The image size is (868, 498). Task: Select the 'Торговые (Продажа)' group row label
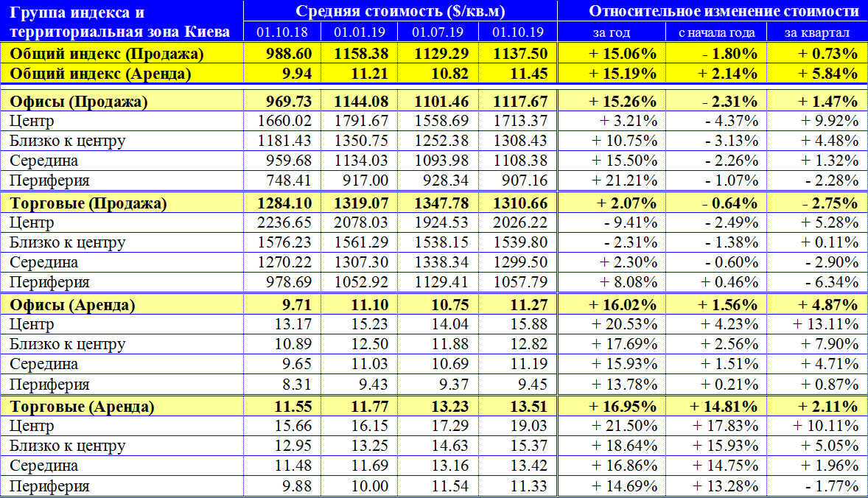tap(88, 203)
